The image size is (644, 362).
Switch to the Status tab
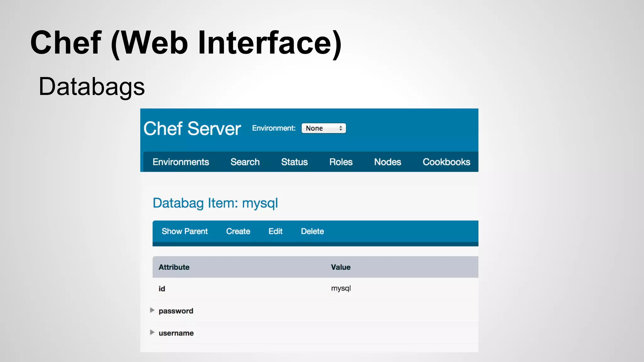click(294, 162)
